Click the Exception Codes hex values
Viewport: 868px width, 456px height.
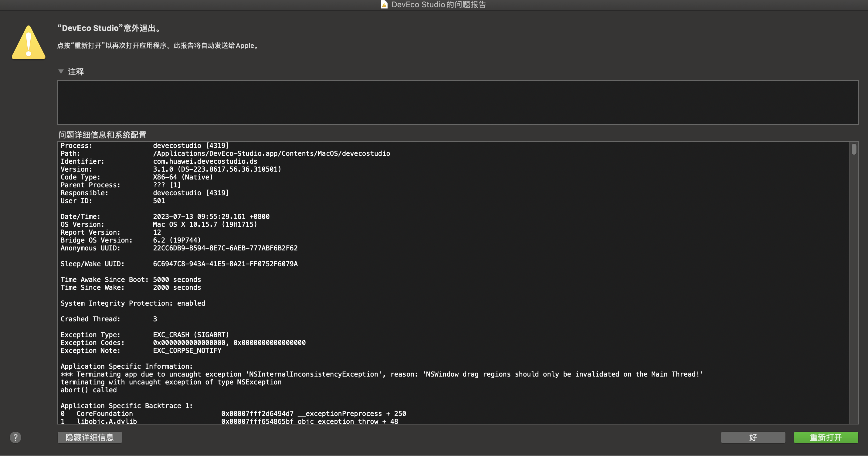(229, 343)
